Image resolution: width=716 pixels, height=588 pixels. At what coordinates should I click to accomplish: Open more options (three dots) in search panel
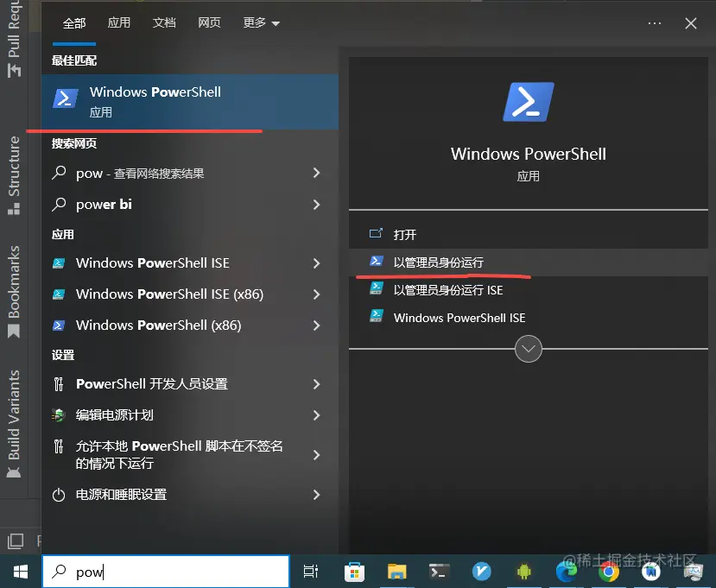tap(655, 22)
